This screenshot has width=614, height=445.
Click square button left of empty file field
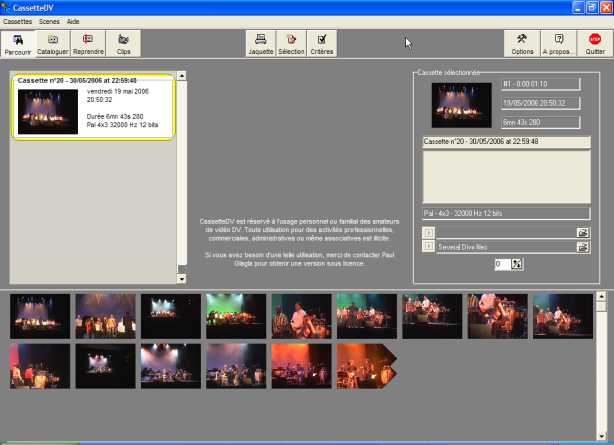point(428,233)
